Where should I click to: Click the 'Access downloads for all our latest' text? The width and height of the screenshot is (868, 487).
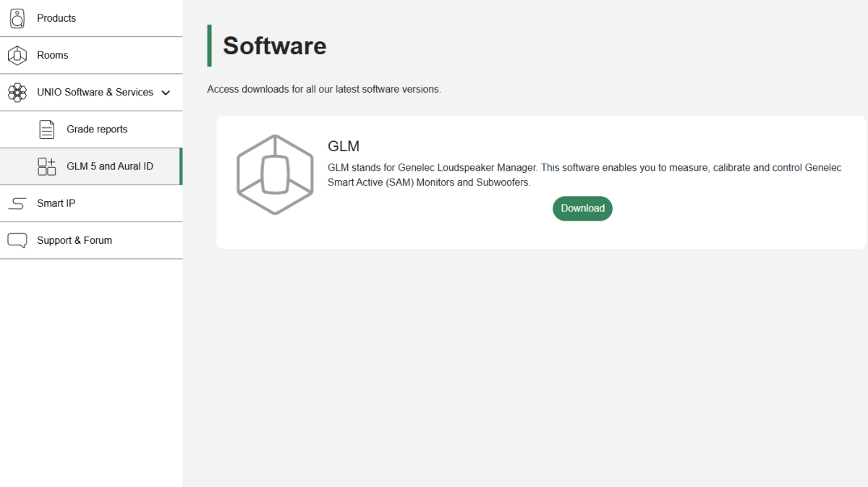324,90
